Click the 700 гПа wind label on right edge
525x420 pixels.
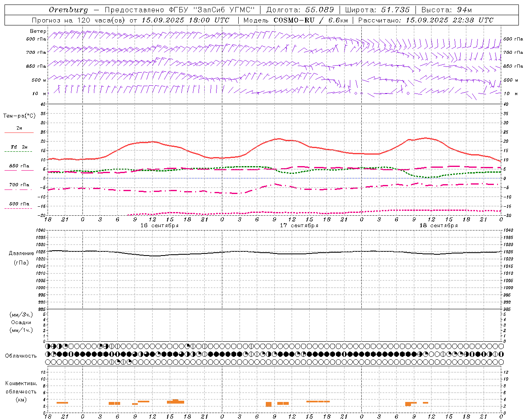click(513, 52)
